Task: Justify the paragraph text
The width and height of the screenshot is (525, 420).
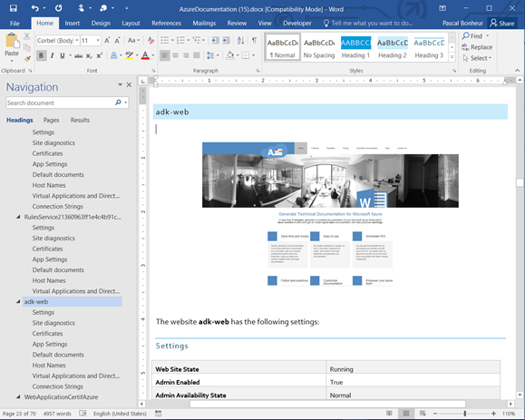Action: [197, 55]
